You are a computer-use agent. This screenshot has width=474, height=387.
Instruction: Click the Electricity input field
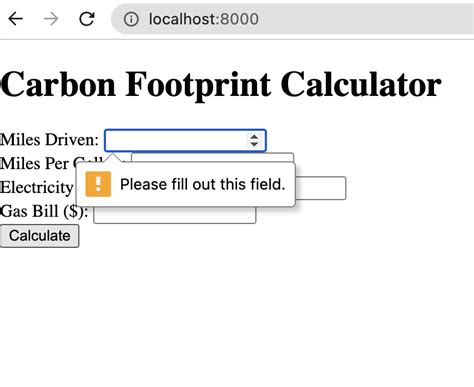pyautogui.click(x=321, y=188)
